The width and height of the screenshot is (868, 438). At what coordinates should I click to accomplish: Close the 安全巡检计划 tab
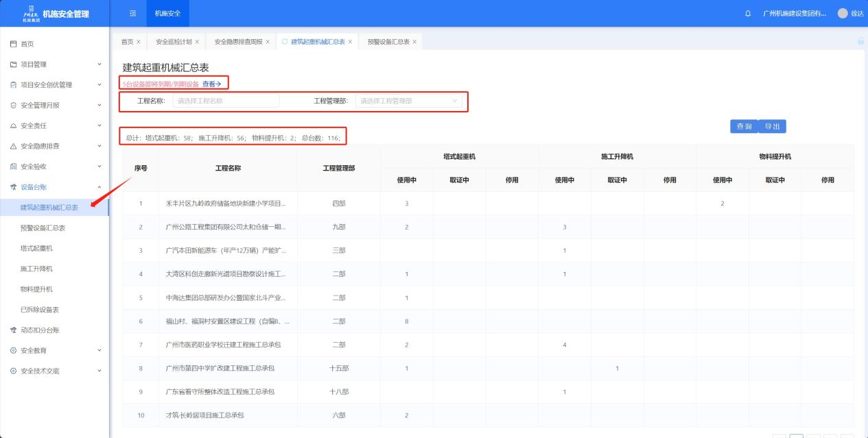point(197,42)
